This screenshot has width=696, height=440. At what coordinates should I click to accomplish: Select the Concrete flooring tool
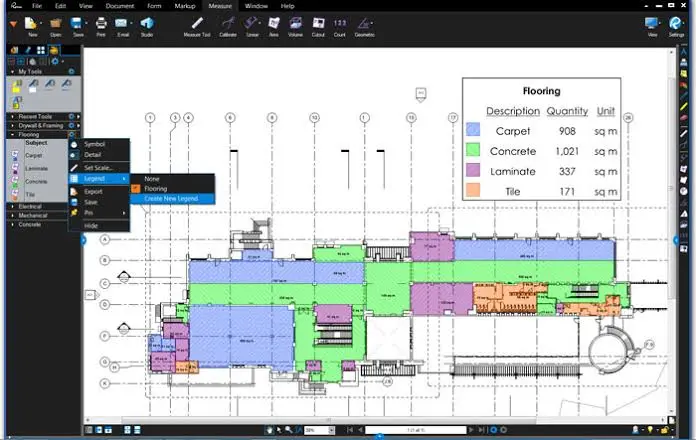16,181
